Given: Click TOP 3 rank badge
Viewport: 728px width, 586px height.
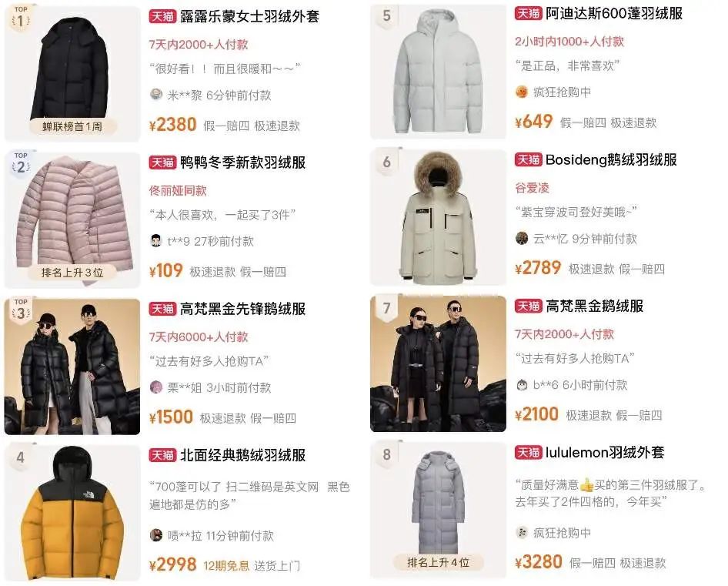Looking at the screenshot, I should pos(21,310).
